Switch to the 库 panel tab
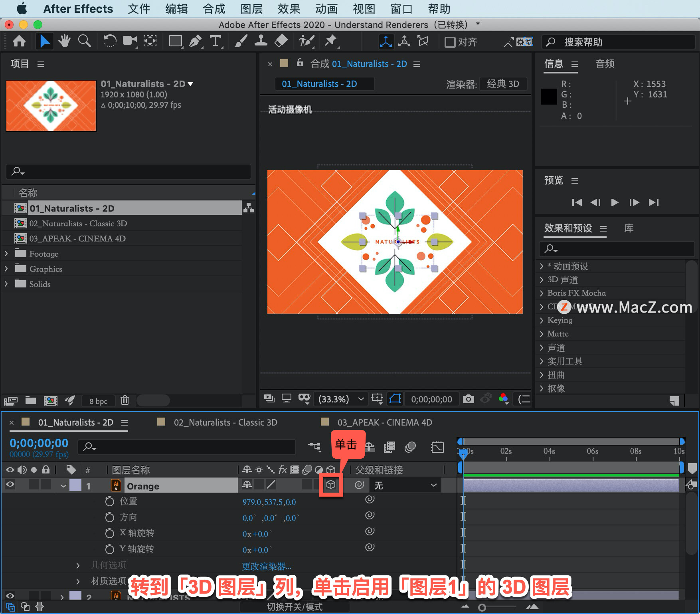Screen dimensions: 700x614 tap(629, 228)
